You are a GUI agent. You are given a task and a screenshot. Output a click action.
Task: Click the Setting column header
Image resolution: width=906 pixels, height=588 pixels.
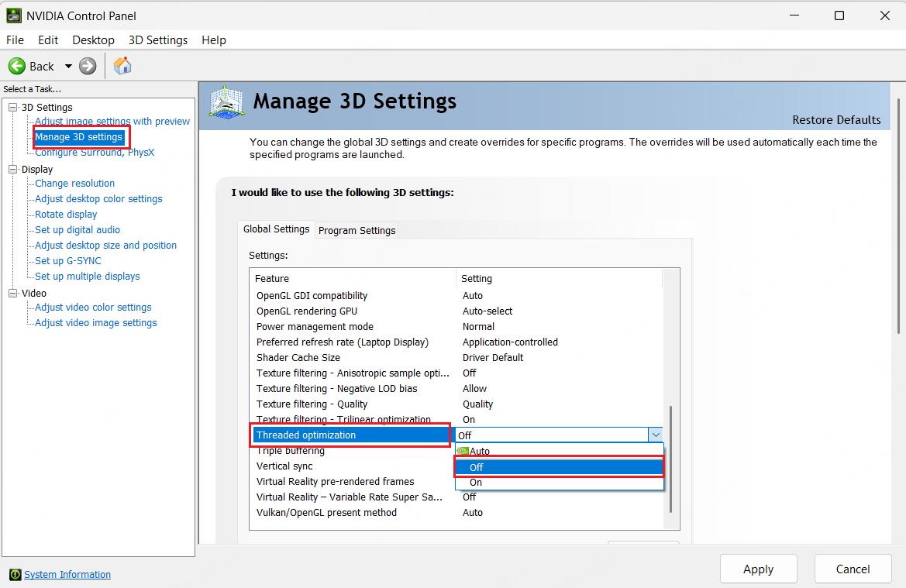coord(559,278)
